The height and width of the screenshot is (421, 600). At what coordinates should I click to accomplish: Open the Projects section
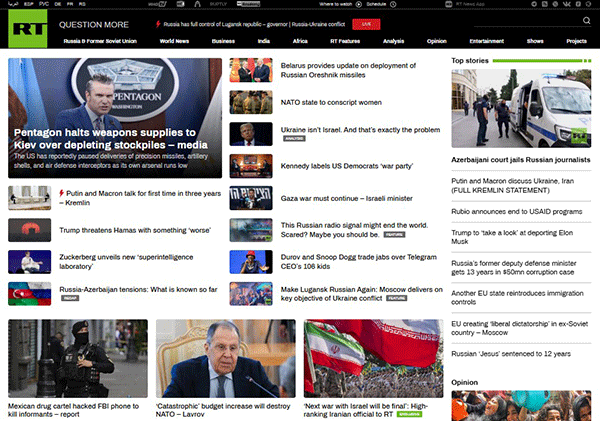pyautogui.click(x=576, y=41)
